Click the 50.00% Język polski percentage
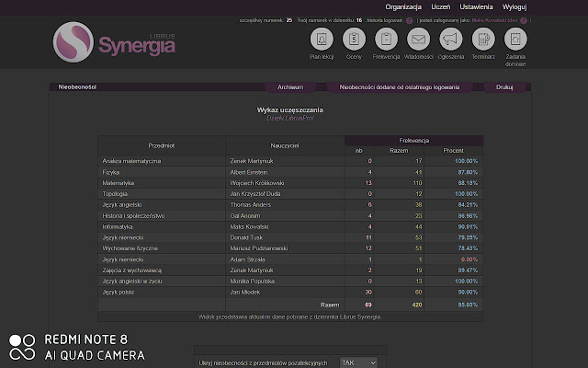 click(468, 293)
